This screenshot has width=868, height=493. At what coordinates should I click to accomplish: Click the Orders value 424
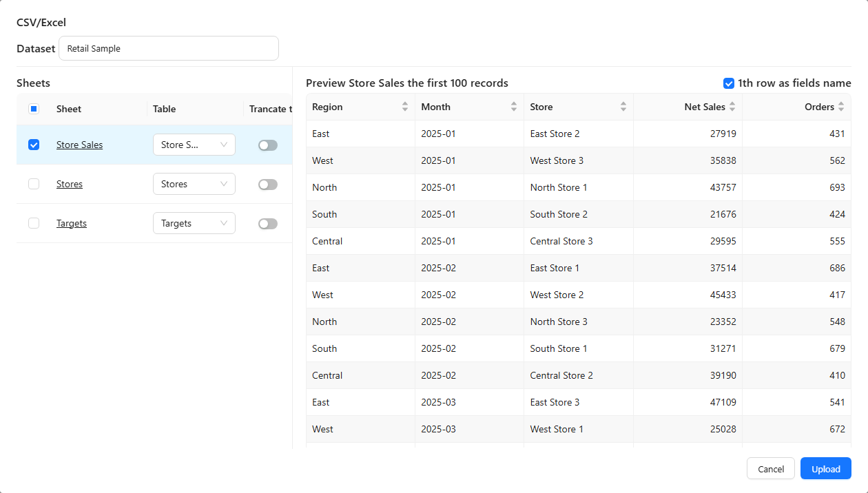(x=837, y=214)
